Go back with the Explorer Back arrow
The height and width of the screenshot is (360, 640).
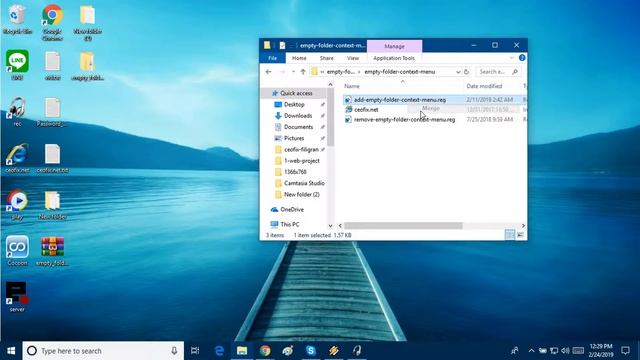pyautogui.click(x=268, y=72)
